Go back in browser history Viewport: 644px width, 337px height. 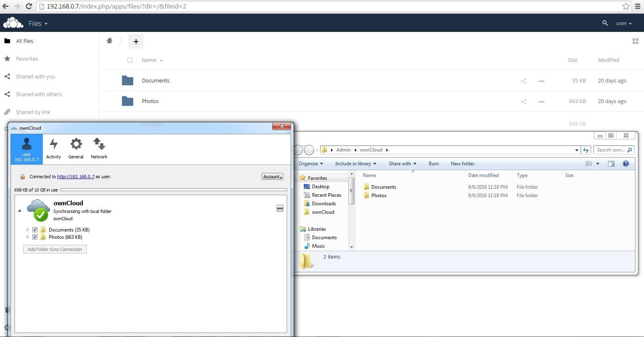point(5,6)
